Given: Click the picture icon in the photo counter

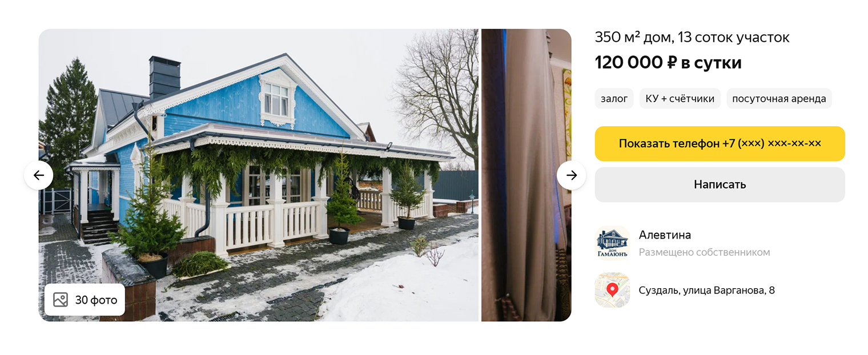Looking at the screenshot, I should (61, 300).
